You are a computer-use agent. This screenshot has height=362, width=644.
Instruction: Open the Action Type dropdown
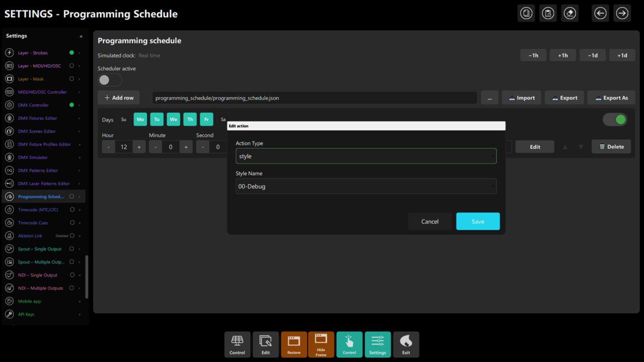click(x=366, y=156)
